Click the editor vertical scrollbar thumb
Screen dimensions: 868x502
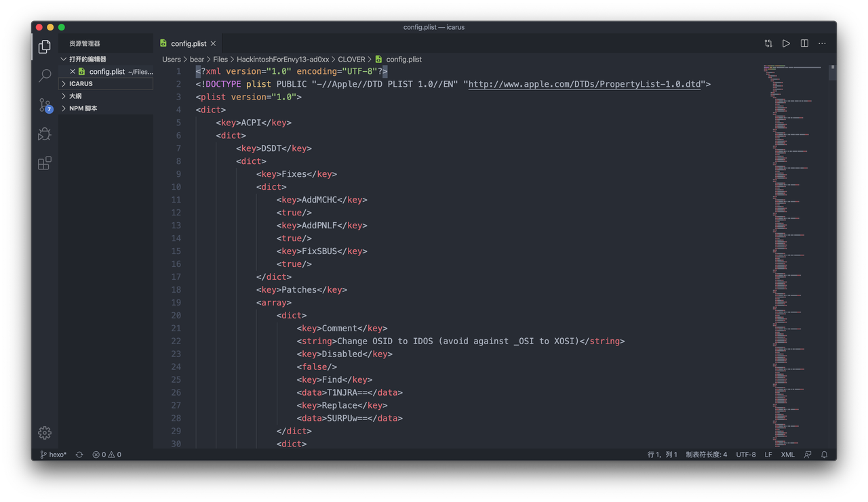[833, 72]
